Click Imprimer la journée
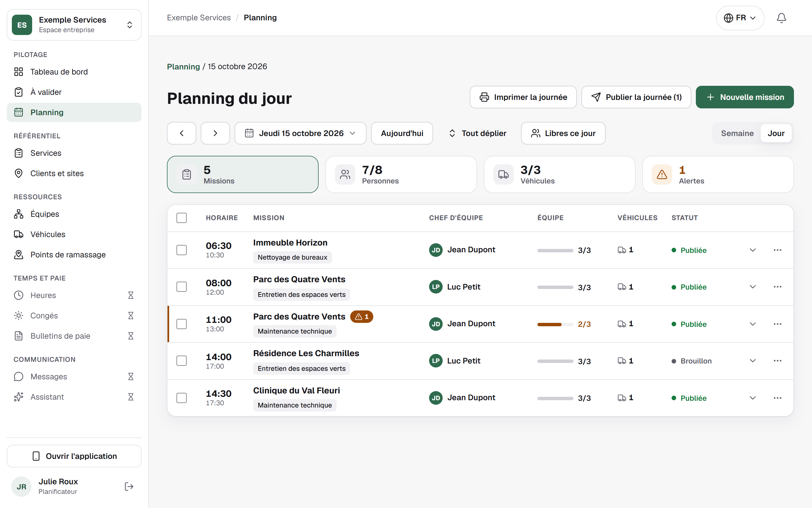Image resolution: width=812 pixels, height=508 pixels. coord(523,97)
